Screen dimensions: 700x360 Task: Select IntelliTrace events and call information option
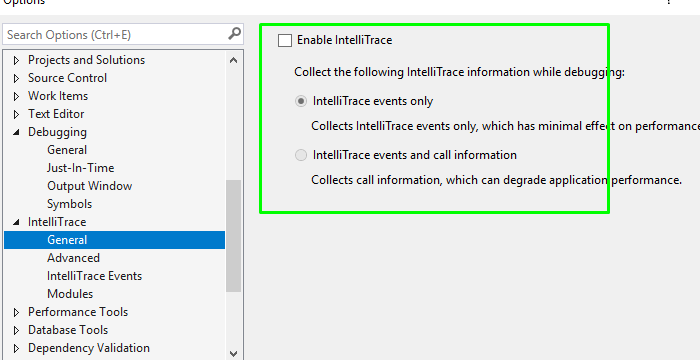[301, 155]
